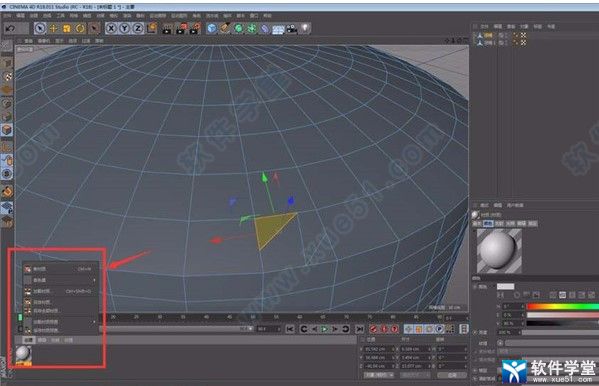
Task: Select the Live Selection tool
Action: [x=40, y=28]
